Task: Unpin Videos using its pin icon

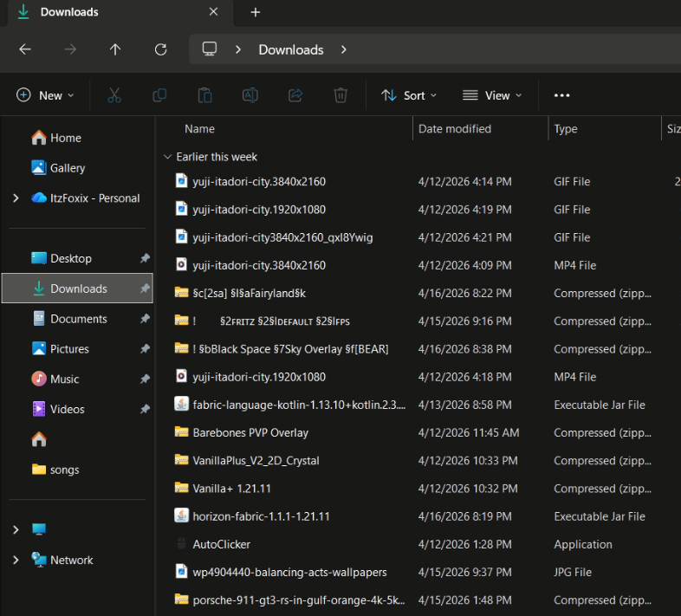Action: pyautogui.click(x=145, y=409)
